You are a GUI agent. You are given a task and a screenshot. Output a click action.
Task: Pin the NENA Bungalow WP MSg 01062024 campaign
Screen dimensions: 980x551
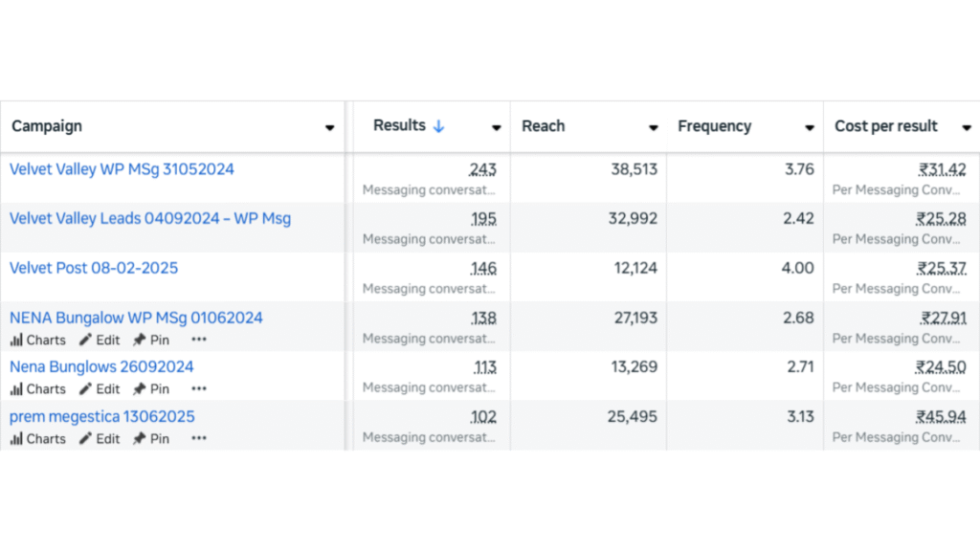click(151, 340)
